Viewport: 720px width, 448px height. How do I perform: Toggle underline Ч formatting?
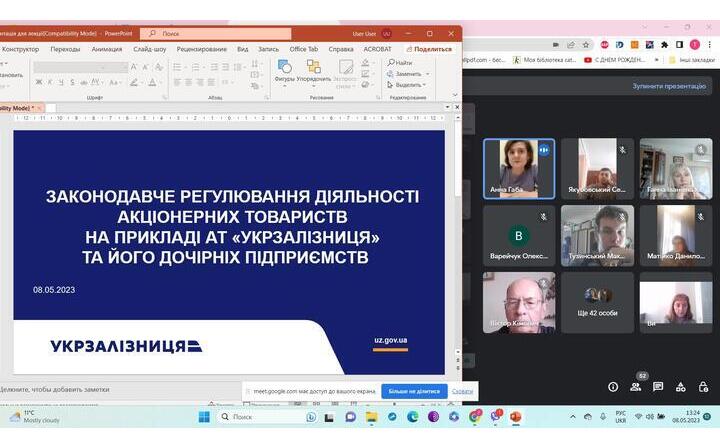(x=61, y=82)
